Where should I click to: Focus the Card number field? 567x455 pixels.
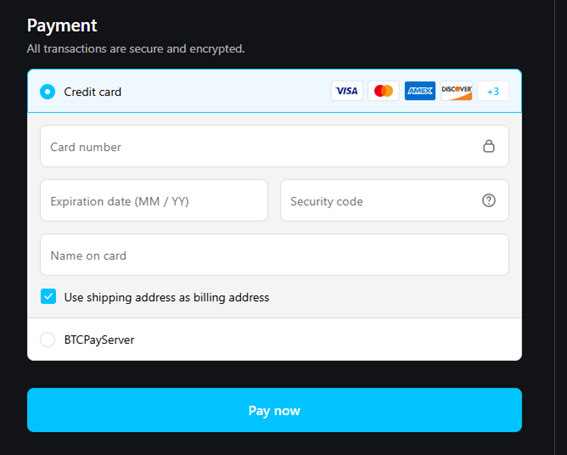(274, 146)
